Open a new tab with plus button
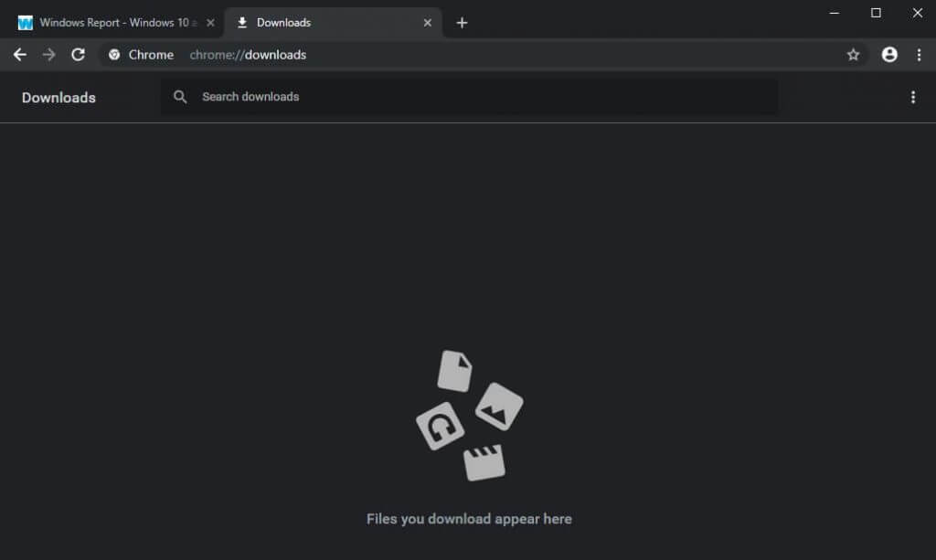The height and width of the screenshot is (560, 936). 462,23
